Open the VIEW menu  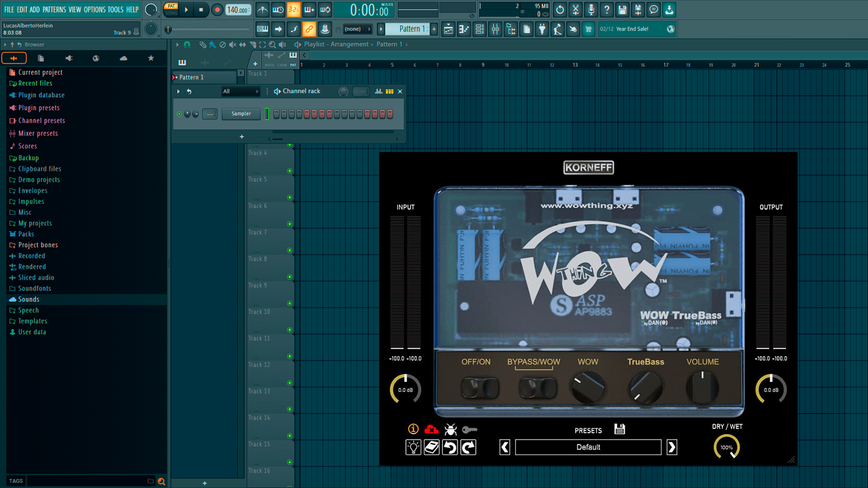[x=75, y=10]
